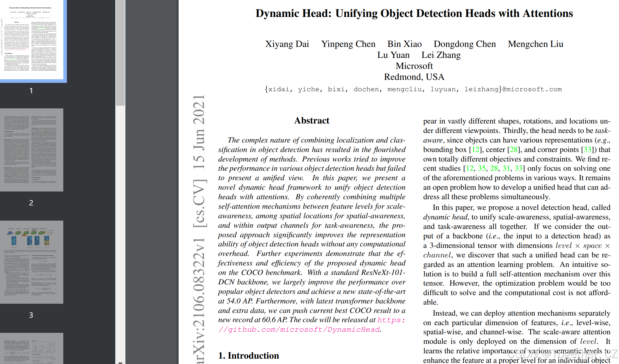Follow citation 33 after 'corner points'
The width and height of the screenshot is (619, 364).
588,150
